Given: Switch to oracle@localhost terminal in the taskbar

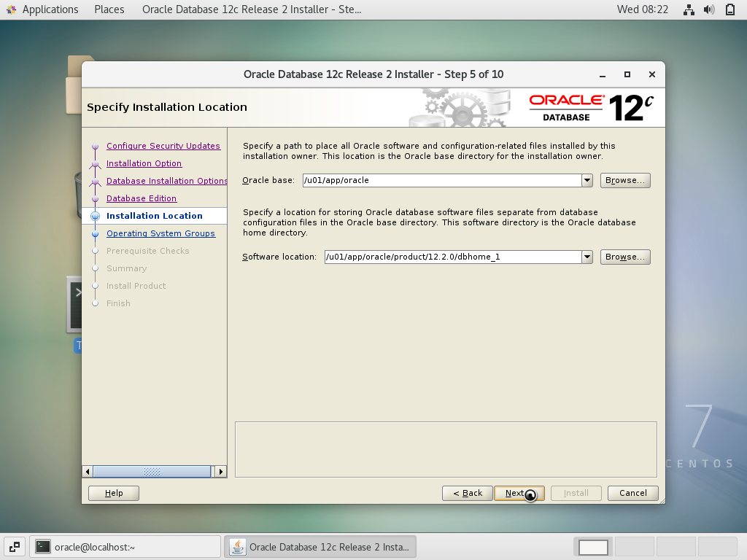Looking at the screenshot, I should pyautogui.click(x=125, y=547).
